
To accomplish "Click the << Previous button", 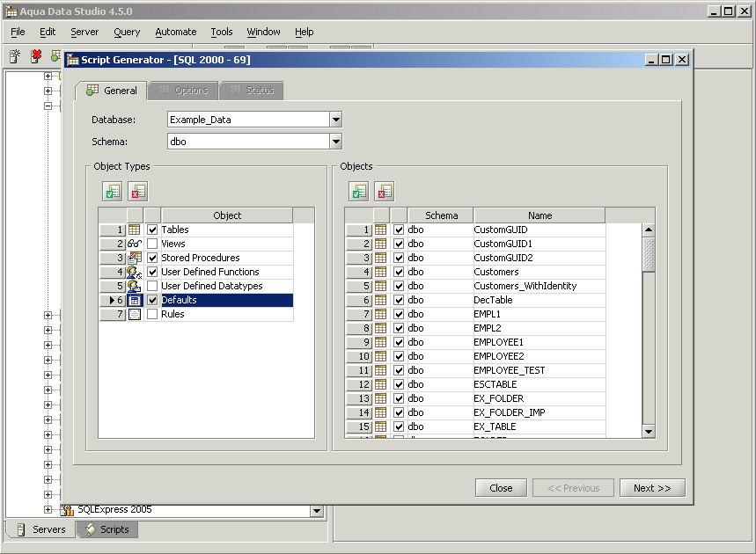I will point(573,488).
